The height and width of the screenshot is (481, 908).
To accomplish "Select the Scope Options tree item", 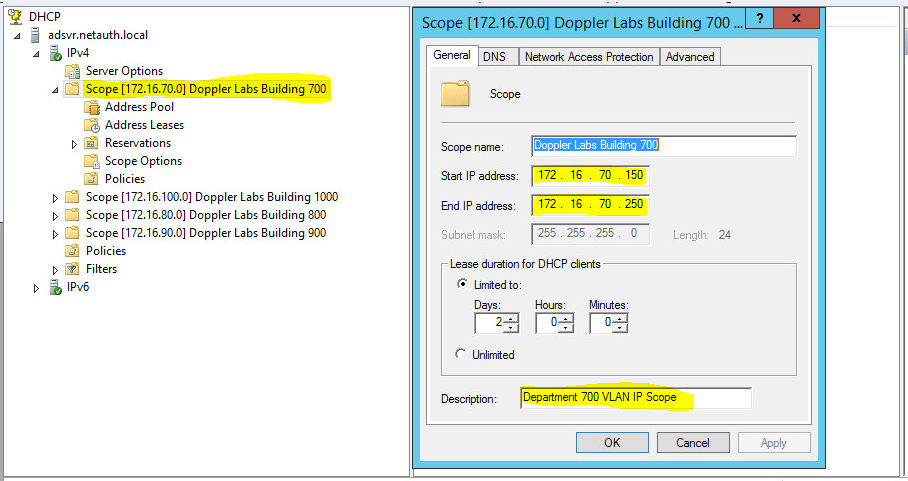I will coord(143,161).
